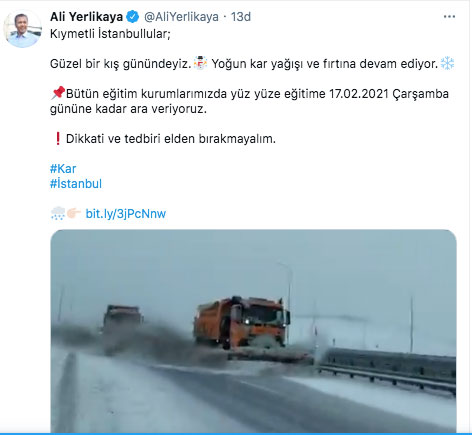Click the '17.02.2021 Çarşamba' date text
Image resolution: width=472 pixels, height=435 pixels.
pyautogui.click(x=389, y=94)
